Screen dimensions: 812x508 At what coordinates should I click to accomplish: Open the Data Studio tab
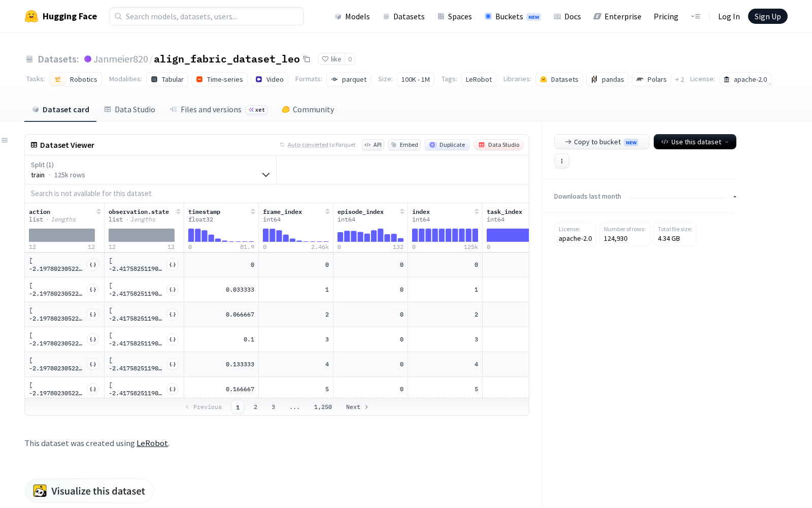129,109
